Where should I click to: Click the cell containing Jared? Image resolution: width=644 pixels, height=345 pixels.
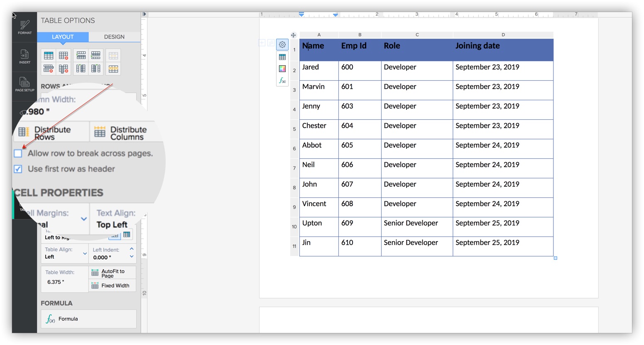click(319, 71)
